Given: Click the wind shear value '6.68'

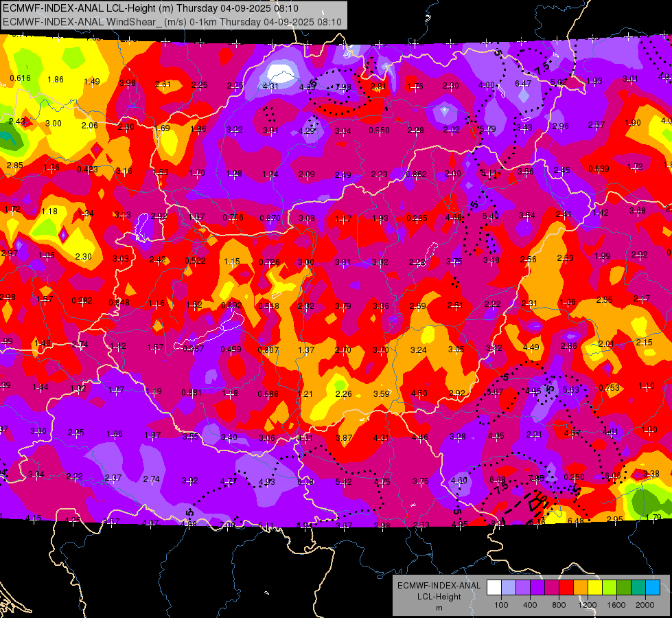Looking at the screenshot, I should point(498,479).
